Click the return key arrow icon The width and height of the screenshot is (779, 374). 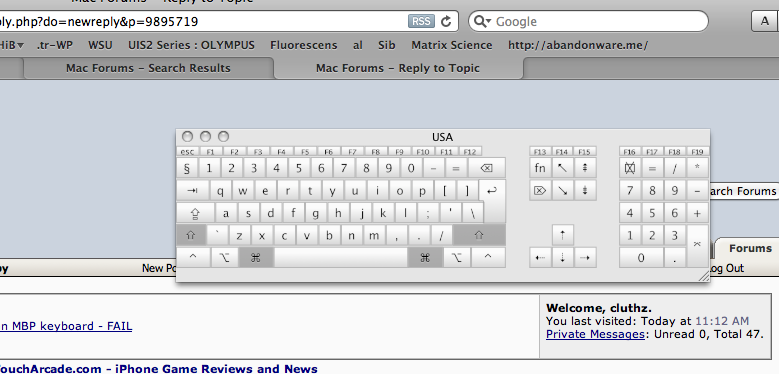[492, 191]
